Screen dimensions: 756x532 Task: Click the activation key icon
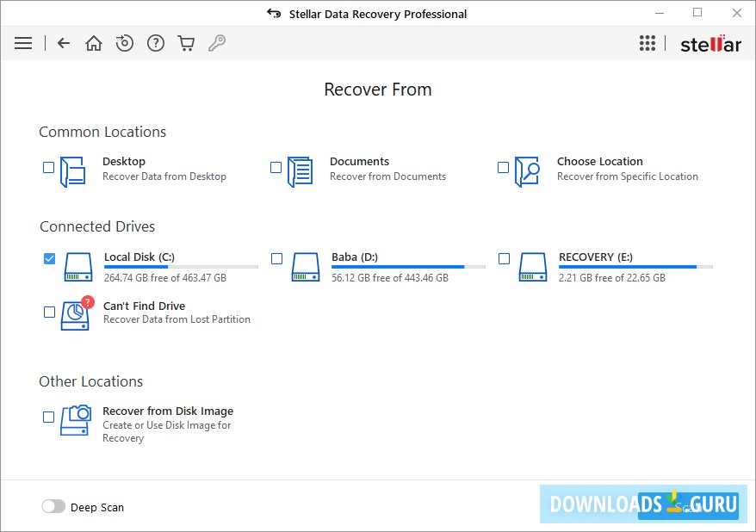tap(217, 42)
